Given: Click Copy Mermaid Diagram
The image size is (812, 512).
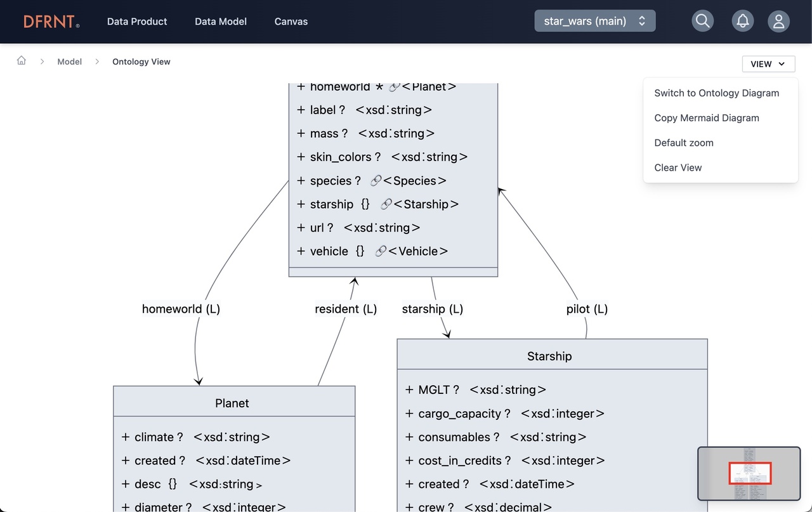Looking at the screenshot, I should click(706, 117).
